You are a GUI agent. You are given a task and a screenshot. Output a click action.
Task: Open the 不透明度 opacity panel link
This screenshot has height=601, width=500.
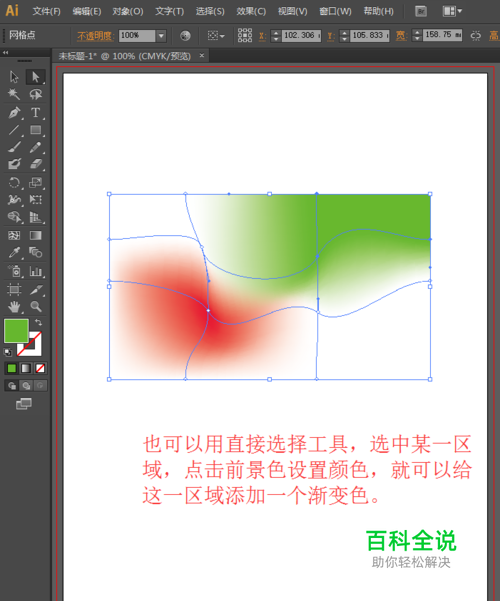tap(95, 36)
